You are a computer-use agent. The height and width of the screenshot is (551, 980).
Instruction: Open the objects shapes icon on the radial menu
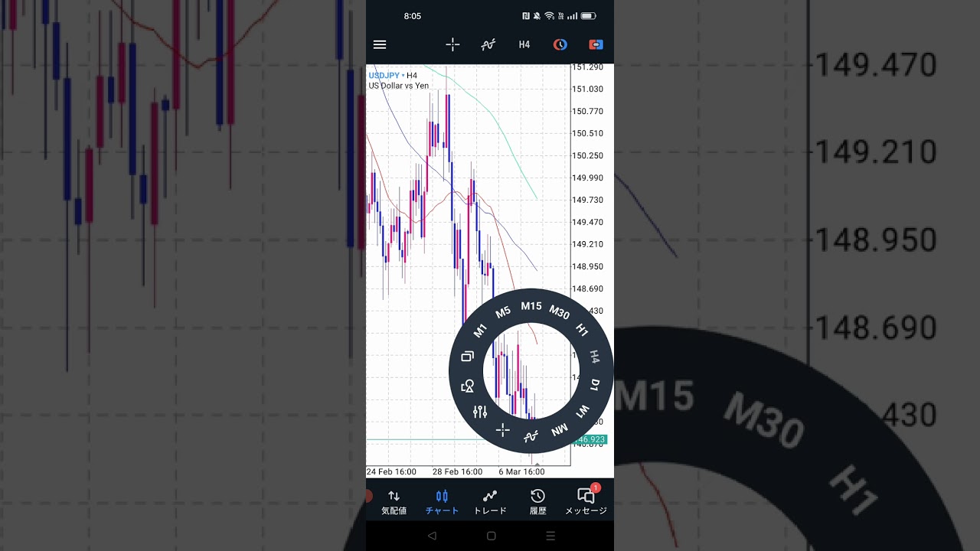coord(467,386)
